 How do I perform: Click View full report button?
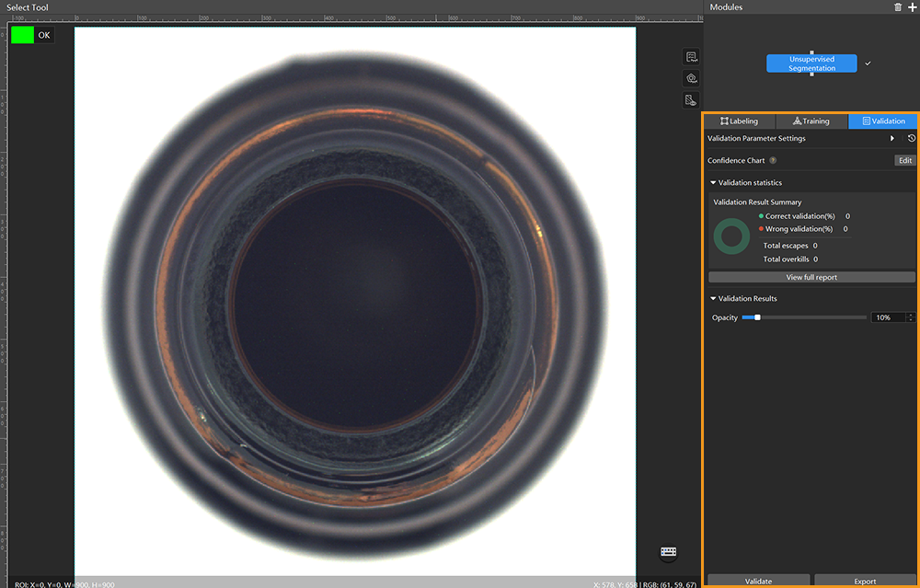point(811,277)
